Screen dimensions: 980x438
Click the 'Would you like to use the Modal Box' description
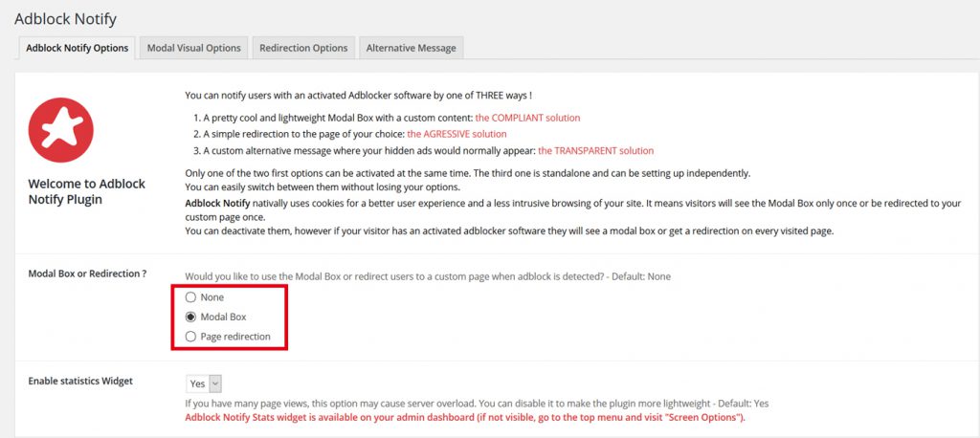(x=428, y=276)
